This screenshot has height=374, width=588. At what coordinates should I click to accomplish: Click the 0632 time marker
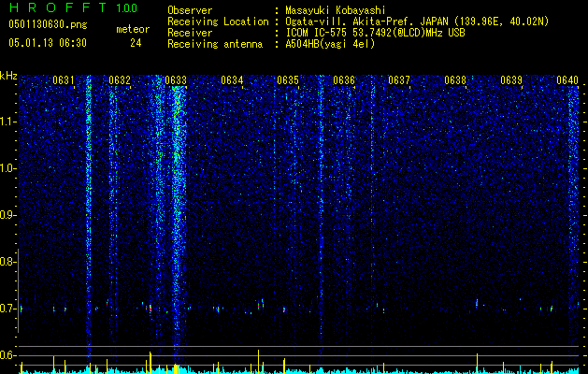click(120, 80)
